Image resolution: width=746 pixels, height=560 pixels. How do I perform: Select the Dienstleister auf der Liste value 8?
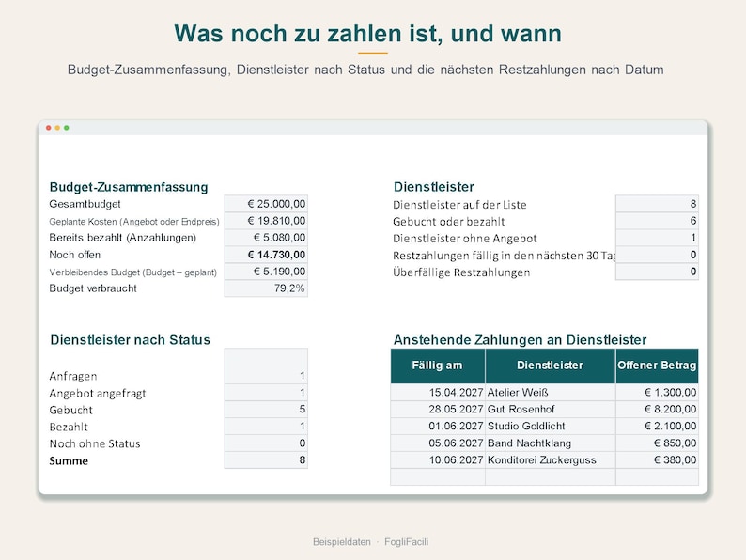pos(657,204)
